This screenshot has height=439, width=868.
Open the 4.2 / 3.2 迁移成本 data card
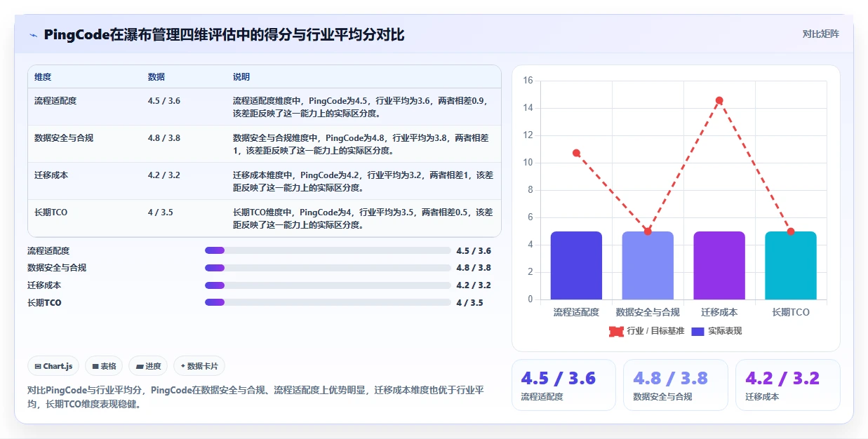pos(788,385)
